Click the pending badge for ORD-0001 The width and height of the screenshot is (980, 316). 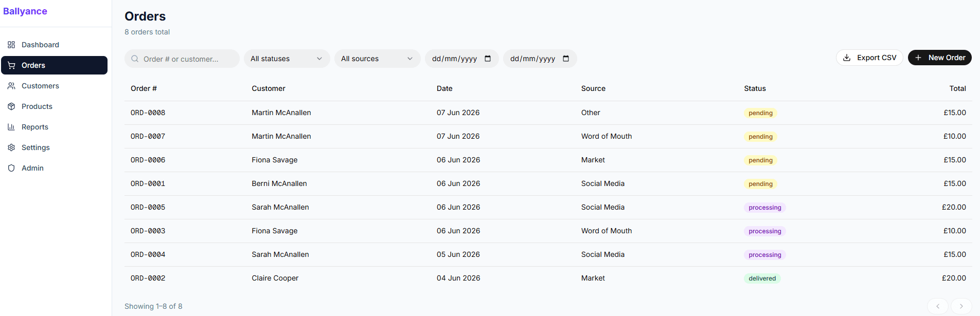point(760,184)
